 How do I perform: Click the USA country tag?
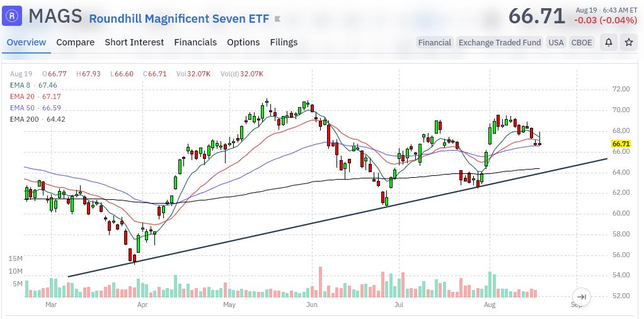click(x=556, y=42)
